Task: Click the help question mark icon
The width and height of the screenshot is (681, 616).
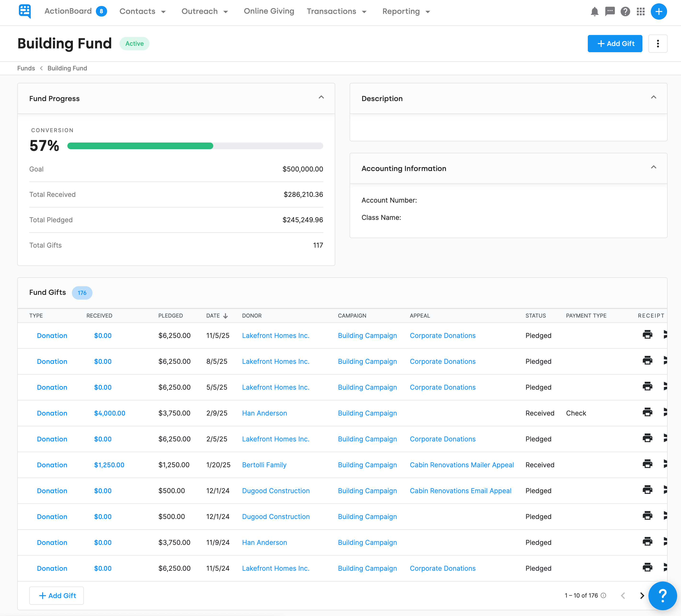Action: [625, 11]
